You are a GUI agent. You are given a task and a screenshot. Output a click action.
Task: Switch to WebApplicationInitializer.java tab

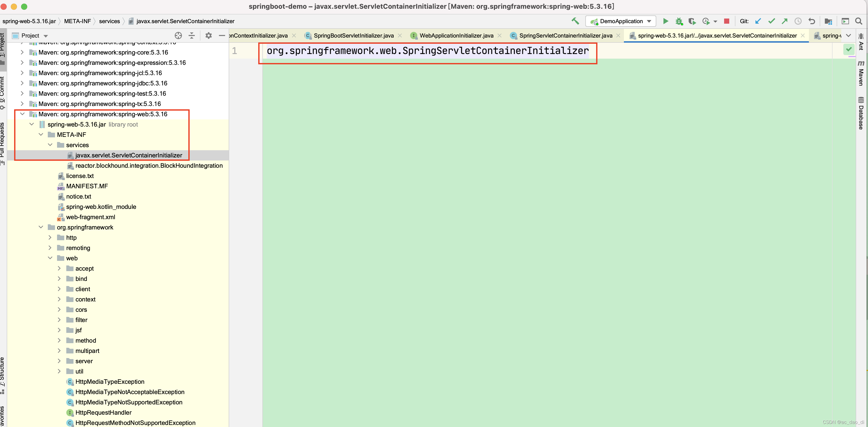pos(456,35)
